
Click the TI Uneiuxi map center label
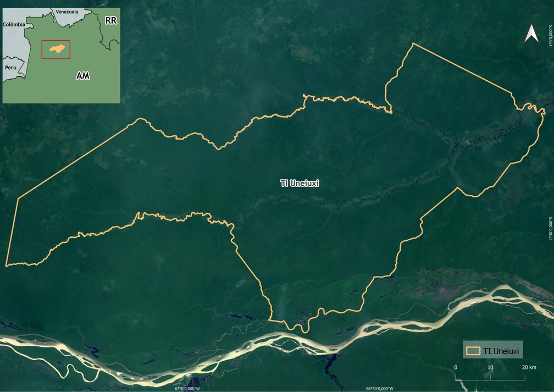coord(299,183)
